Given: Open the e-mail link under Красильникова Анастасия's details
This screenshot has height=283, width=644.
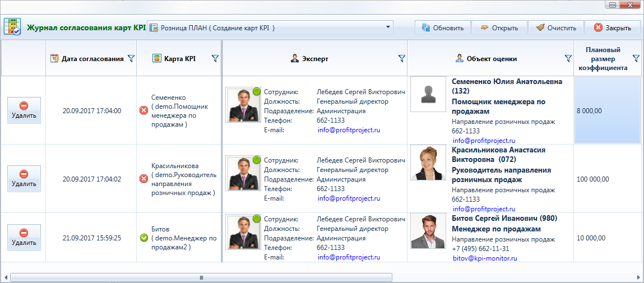Looking at the screenshot, I should point(484,208).
